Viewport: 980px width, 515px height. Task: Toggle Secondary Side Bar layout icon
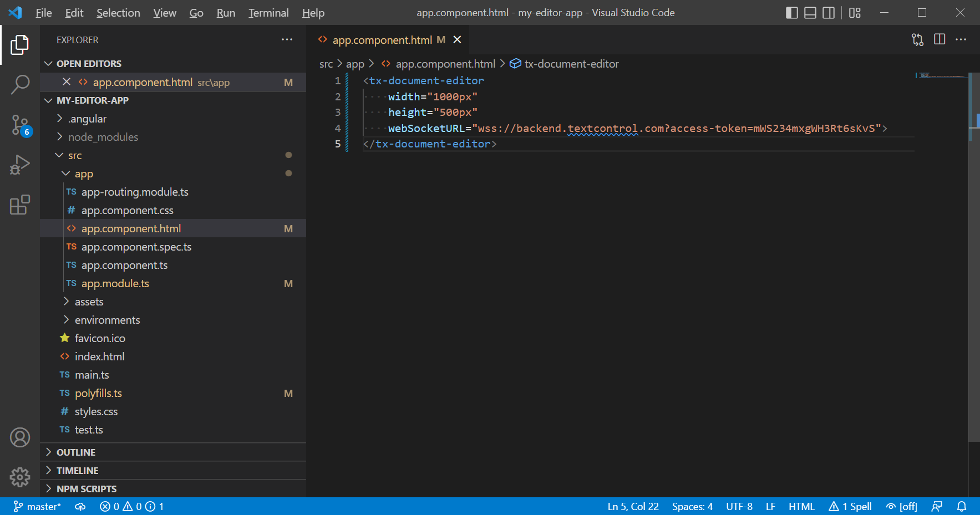coord(829,13)
